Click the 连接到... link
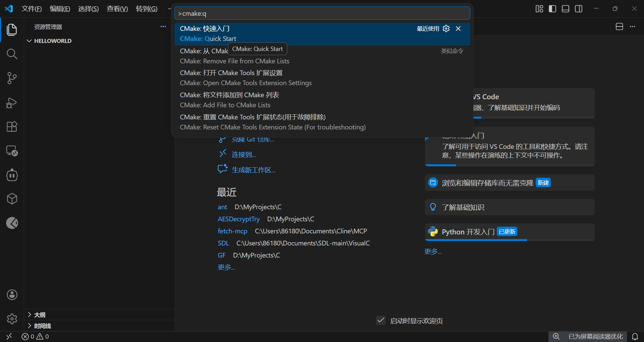The width and height of the screenshot is (644, 342). coord(244,155)
